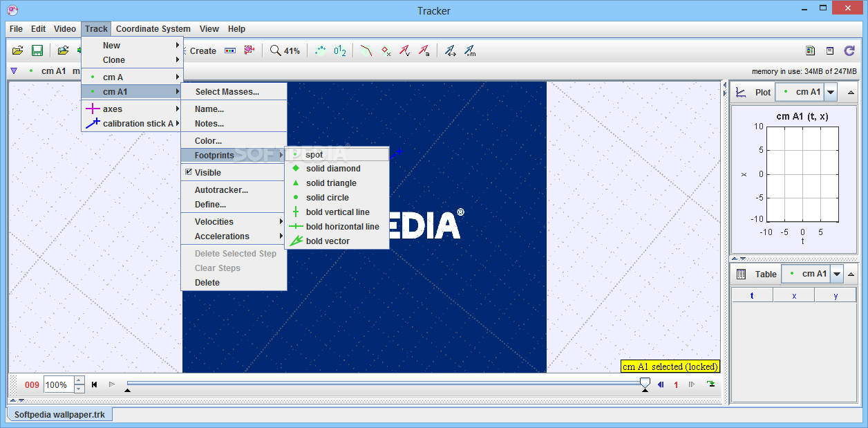Toggle velocity vectors icon
868x428 pixels.
405,50
